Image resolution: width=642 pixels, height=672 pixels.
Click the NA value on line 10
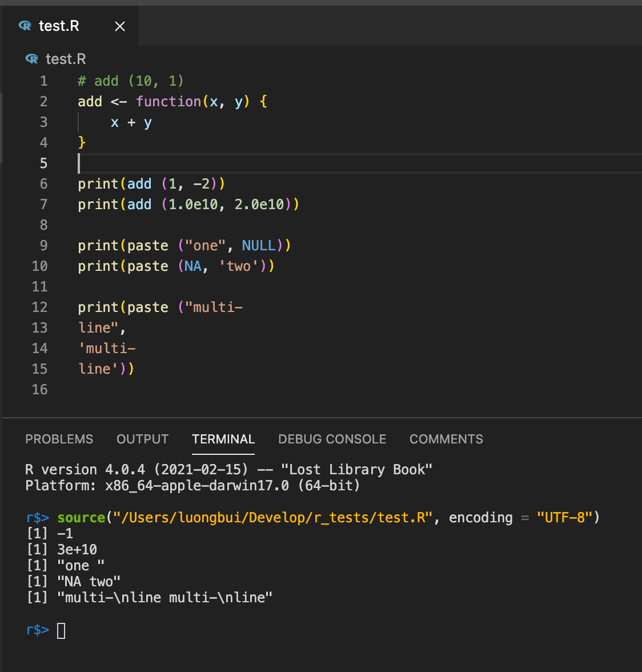coord(192,266)
